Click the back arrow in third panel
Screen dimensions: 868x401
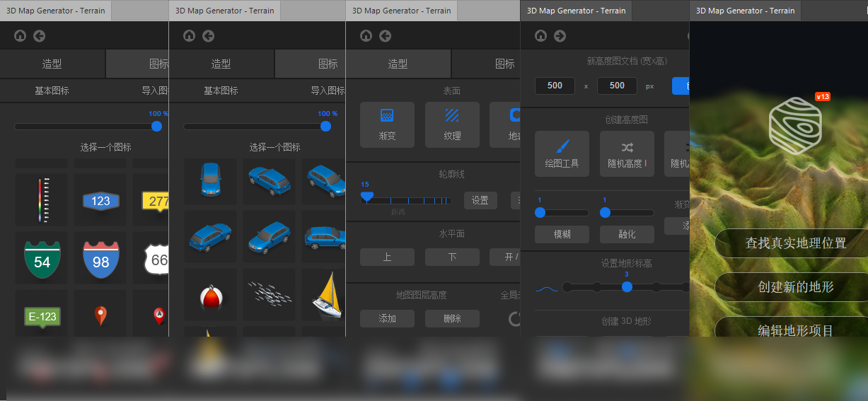coord(386,35)
